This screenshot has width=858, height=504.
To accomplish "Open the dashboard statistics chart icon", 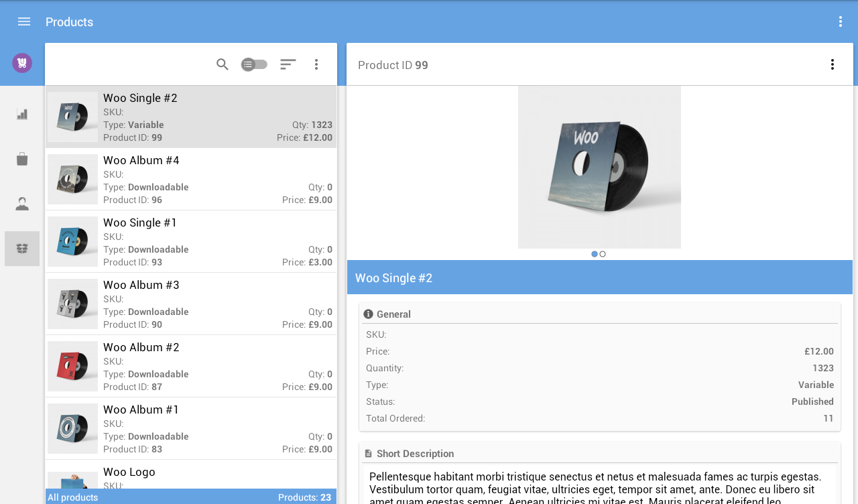I will [22, 114].
